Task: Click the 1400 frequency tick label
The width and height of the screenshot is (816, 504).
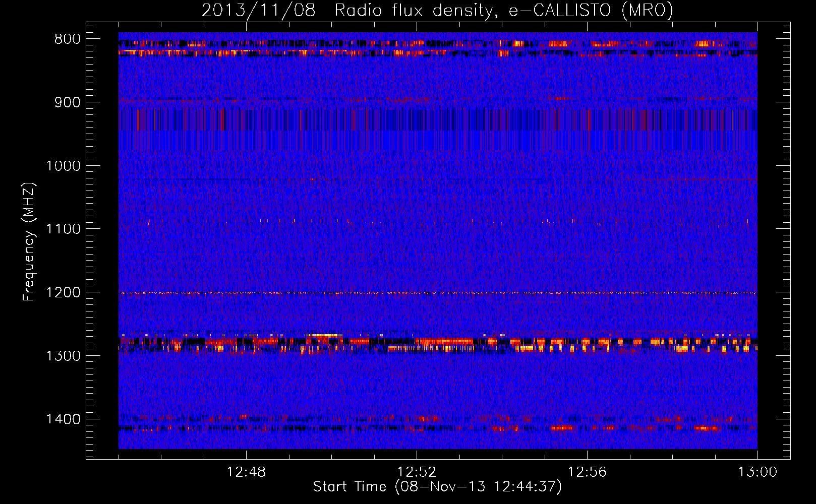Action: pos(63,419)
